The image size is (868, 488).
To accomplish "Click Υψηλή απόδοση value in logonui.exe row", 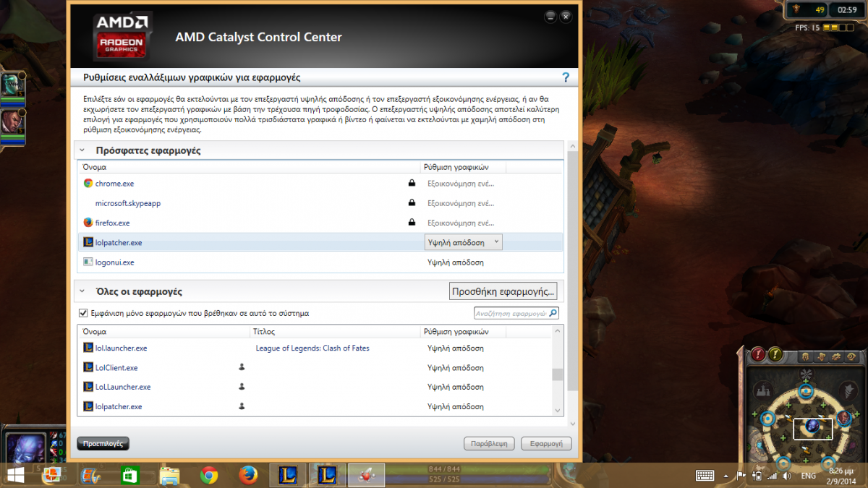I will tap(456, 262).
